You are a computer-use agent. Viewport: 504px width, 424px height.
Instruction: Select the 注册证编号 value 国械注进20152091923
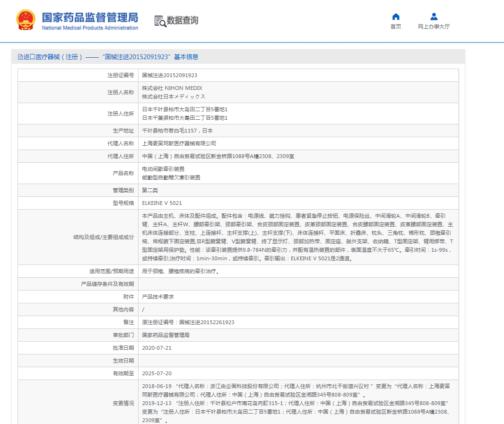(x=170, y=75)
